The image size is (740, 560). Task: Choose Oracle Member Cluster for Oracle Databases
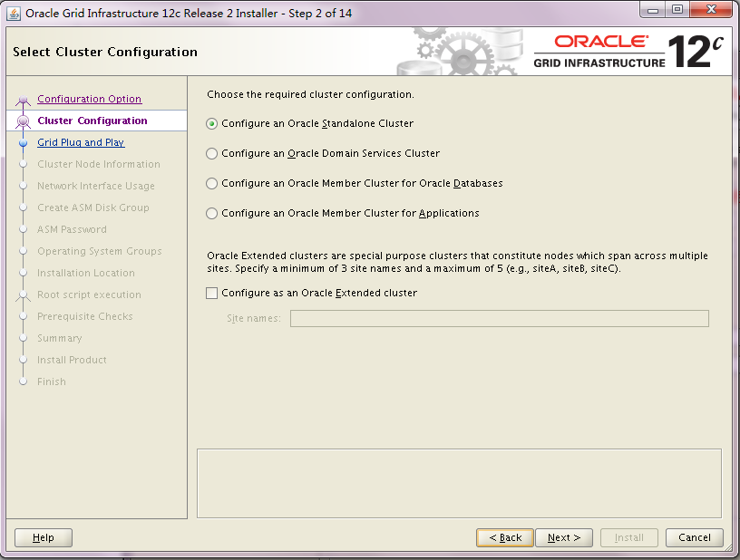click(x=212, y=184)
